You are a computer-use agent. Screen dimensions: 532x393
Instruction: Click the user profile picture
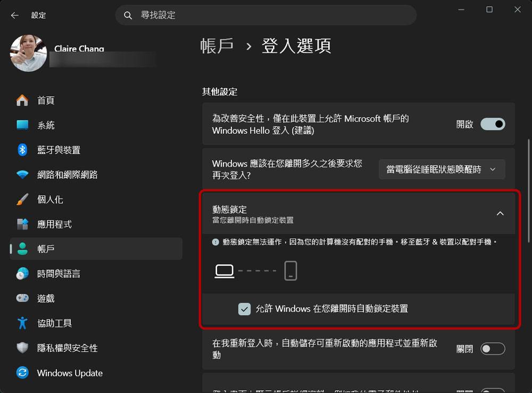click(29, 53)
